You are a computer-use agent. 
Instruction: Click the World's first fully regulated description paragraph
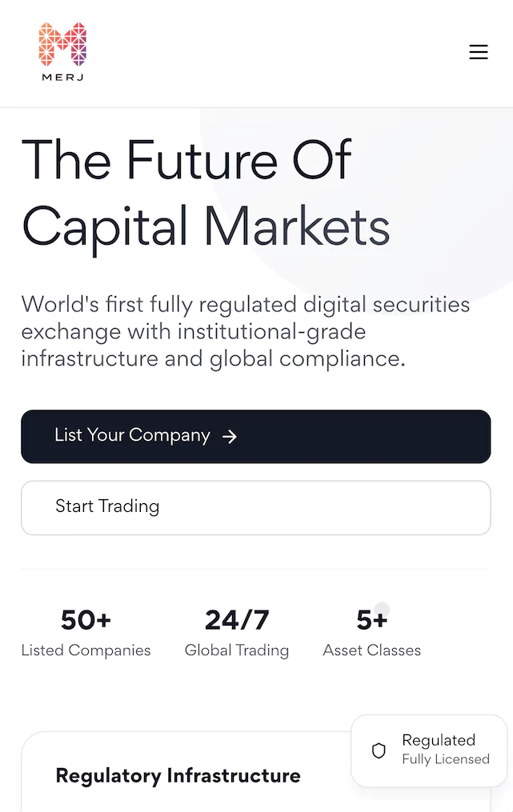tap(245, 331)
